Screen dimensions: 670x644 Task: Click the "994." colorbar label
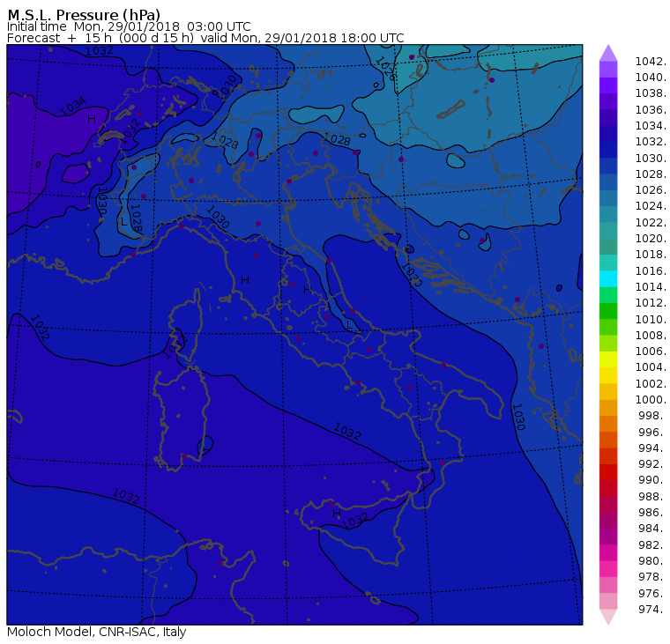click(x=652, y=448)
